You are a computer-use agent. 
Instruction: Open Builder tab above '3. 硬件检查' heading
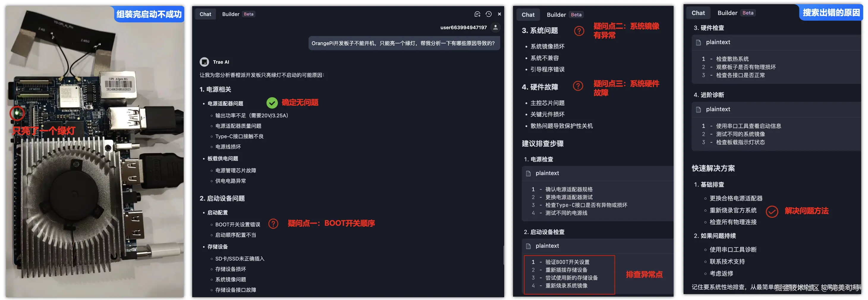[727, 13]
